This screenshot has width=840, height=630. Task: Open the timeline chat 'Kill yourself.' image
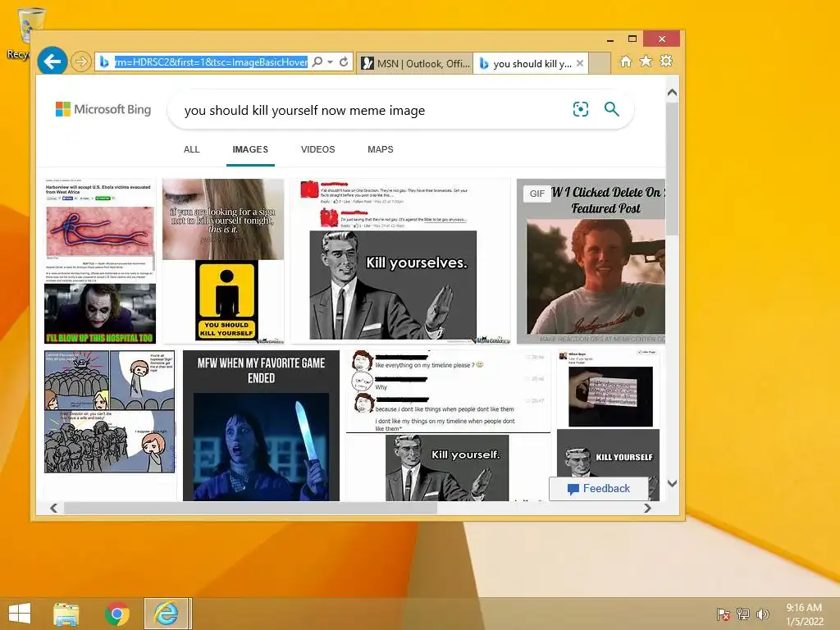(x=448, y=426)
